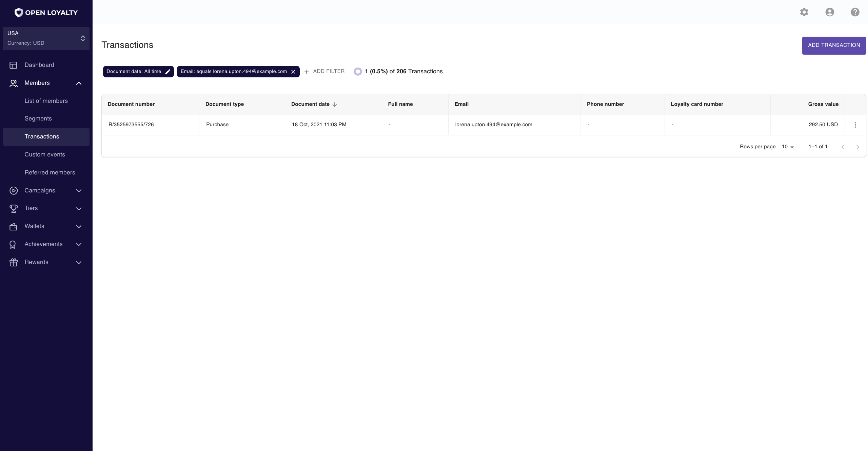Click document number R/3525973555/726
This screenshot has height=451, width=868.
click(131, 125)
